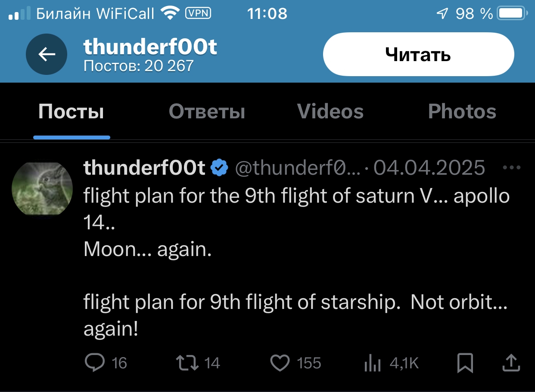Tap the rabbit profile avatar
535x392 pixels.
(42, 189)
